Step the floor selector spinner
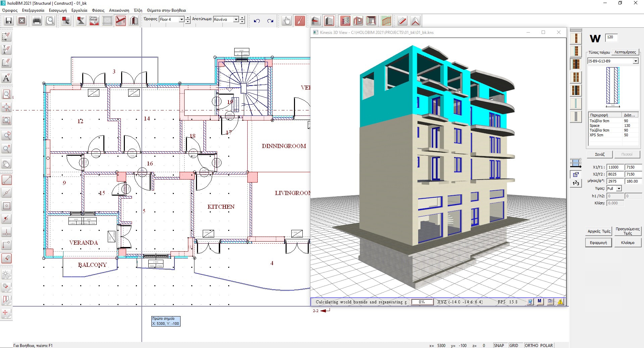Screen dimensions: 644x348 (x=188, y=19)
